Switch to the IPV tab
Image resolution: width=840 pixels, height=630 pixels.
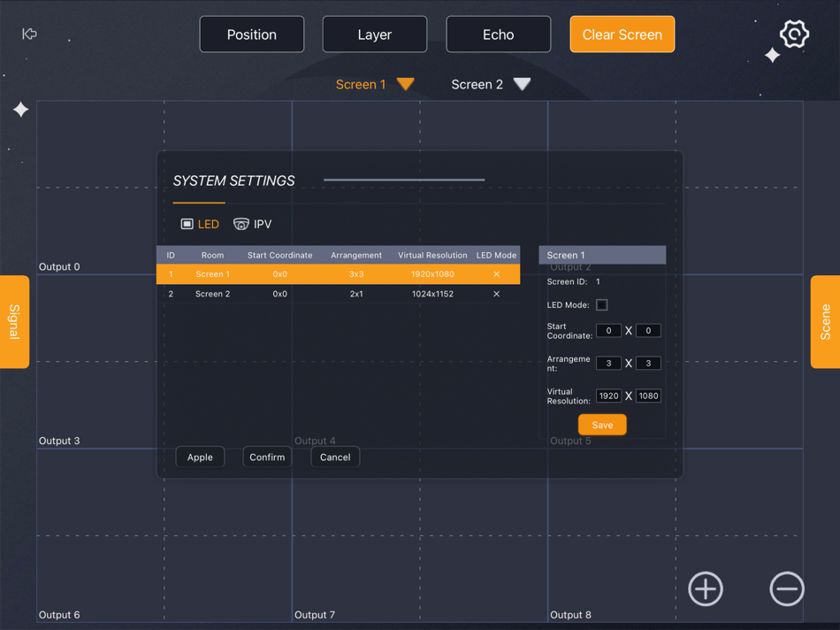253,224
